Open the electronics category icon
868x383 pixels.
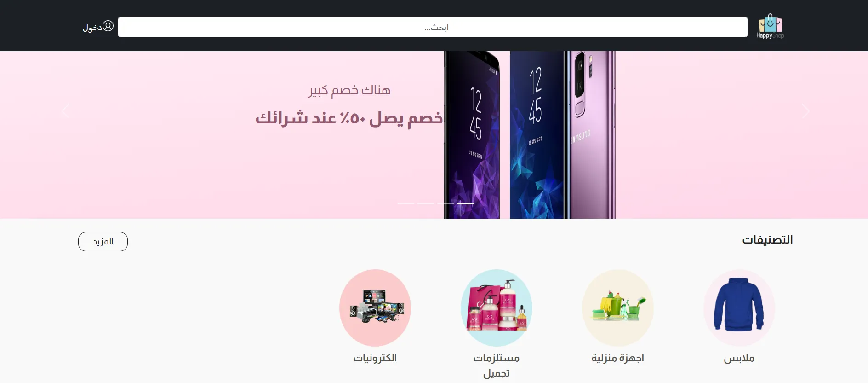click(375, 308)
